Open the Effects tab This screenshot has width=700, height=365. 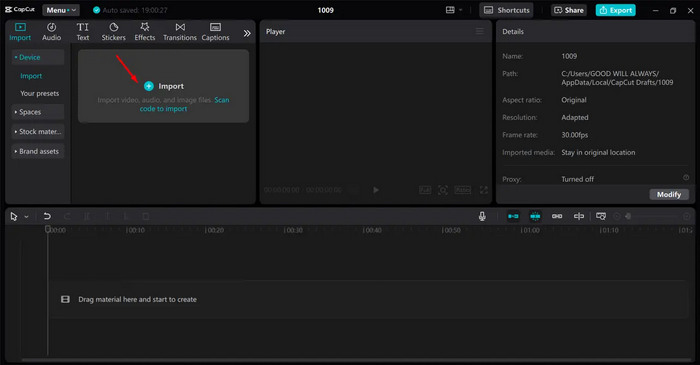[145, 32]
